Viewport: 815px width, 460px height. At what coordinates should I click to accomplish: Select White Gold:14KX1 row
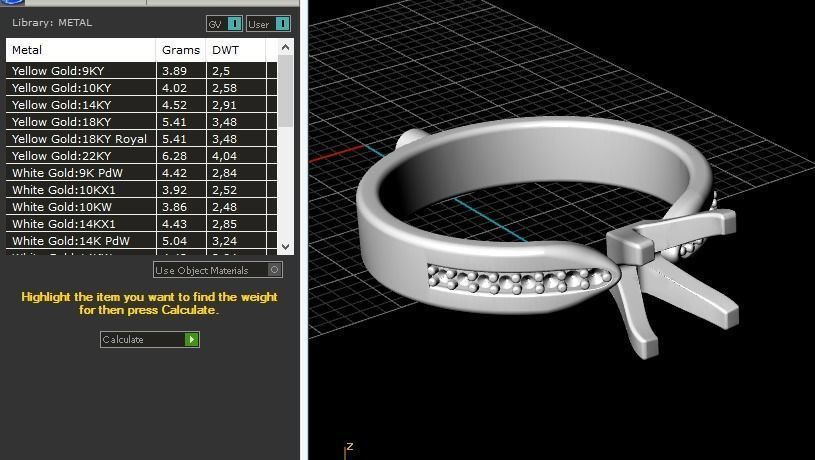(x=141, y=224)
